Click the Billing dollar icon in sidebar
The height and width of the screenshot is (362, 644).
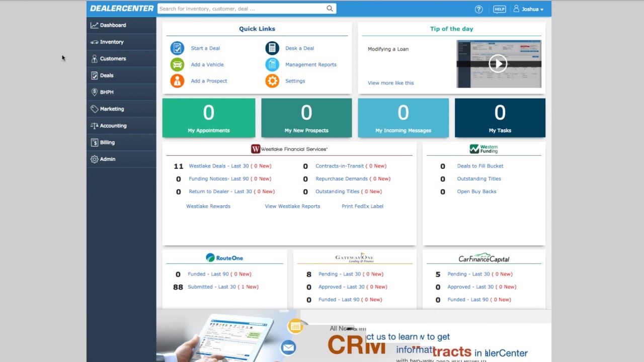click(x=94, y=142)
